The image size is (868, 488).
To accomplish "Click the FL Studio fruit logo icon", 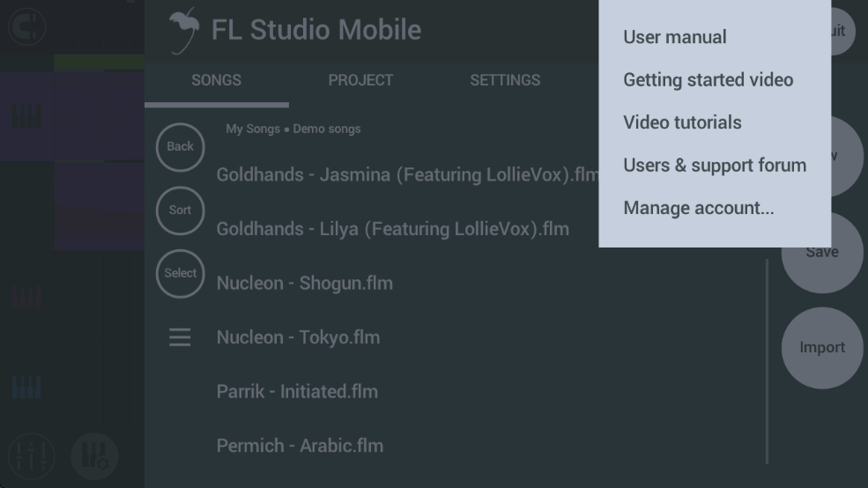I will (x=184, y=30).
